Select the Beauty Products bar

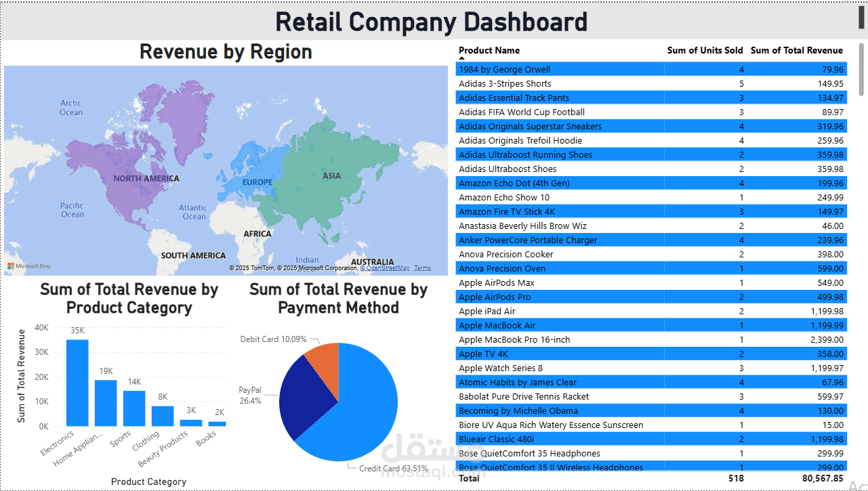[191, 423]
